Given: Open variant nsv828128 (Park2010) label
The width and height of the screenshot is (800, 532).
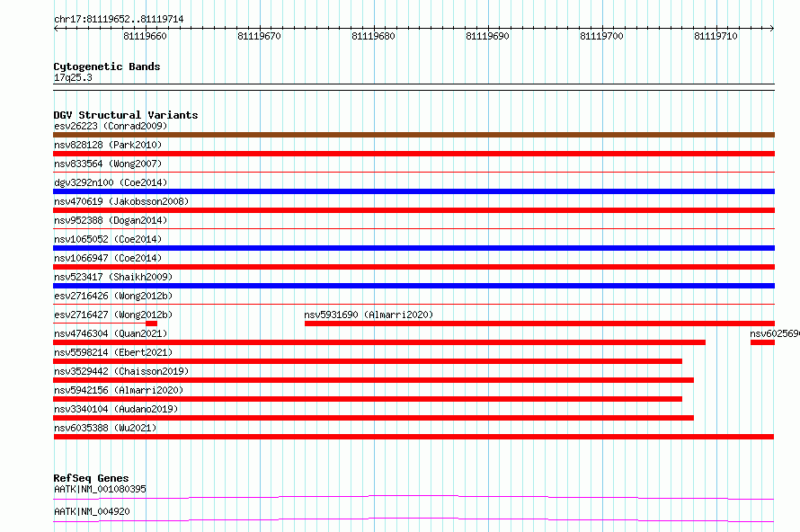Looking at the screenshot, I should [x=108, y=145].
